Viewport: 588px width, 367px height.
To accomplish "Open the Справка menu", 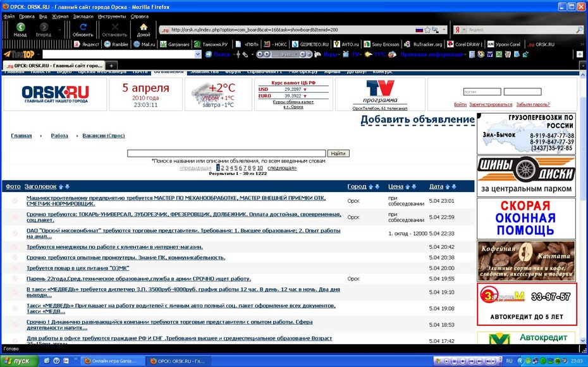I will 140,16.
